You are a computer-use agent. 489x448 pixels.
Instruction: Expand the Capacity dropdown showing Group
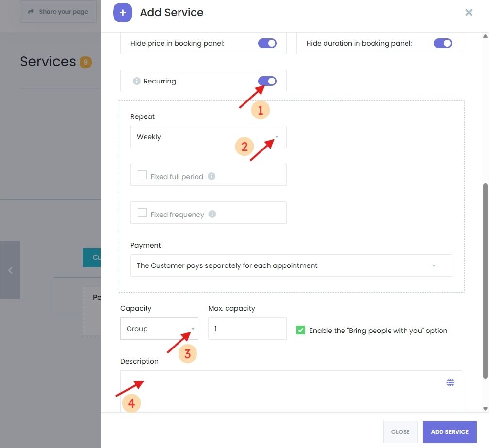(159, 329)
